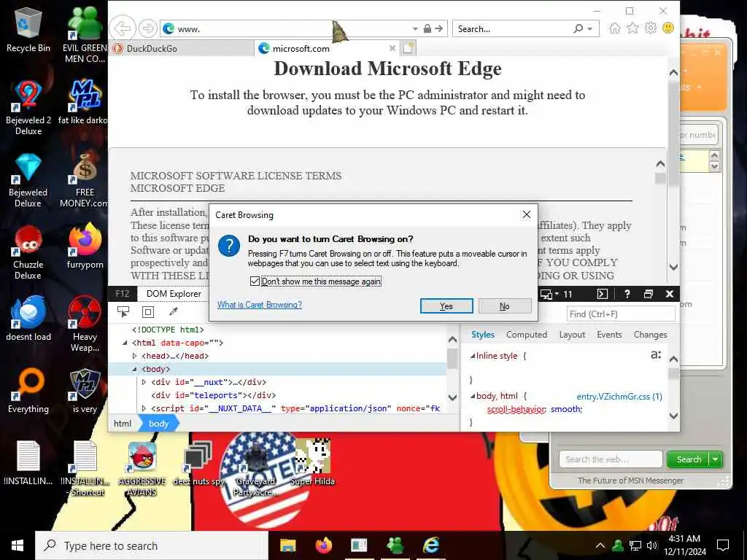Expand the script __NUXT_DATA__ node

click(144, 408)
